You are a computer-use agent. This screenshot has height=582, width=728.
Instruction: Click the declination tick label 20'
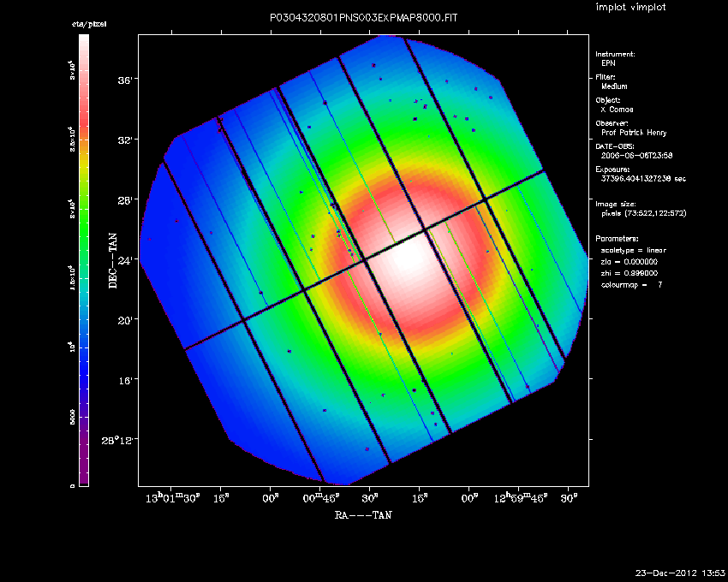(125, 320)
